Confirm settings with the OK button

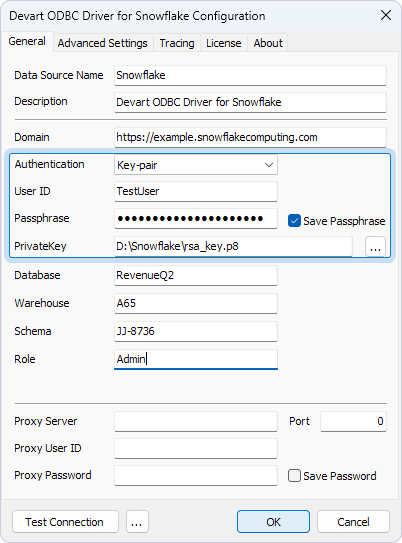273,522
